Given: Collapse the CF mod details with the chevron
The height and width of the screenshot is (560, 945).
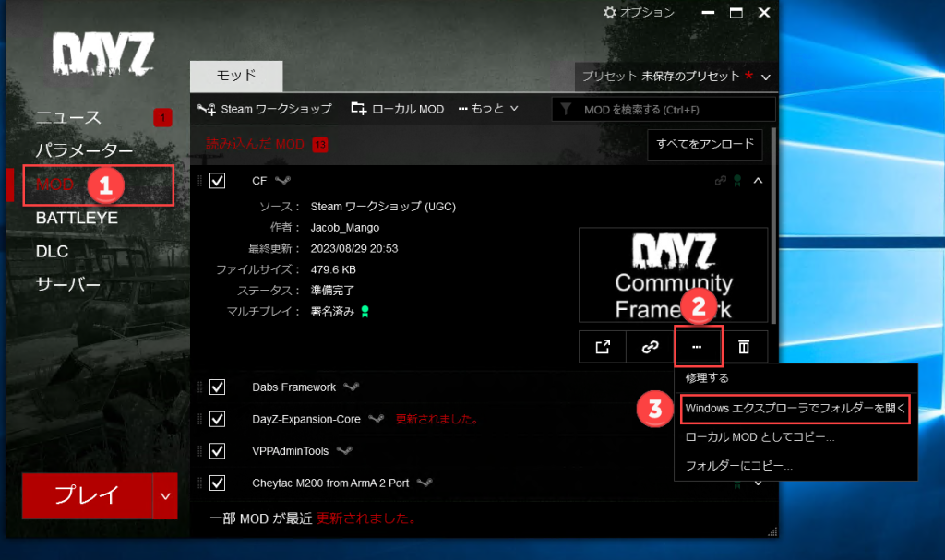Looking at the screenshot, I should coord(758,181).
